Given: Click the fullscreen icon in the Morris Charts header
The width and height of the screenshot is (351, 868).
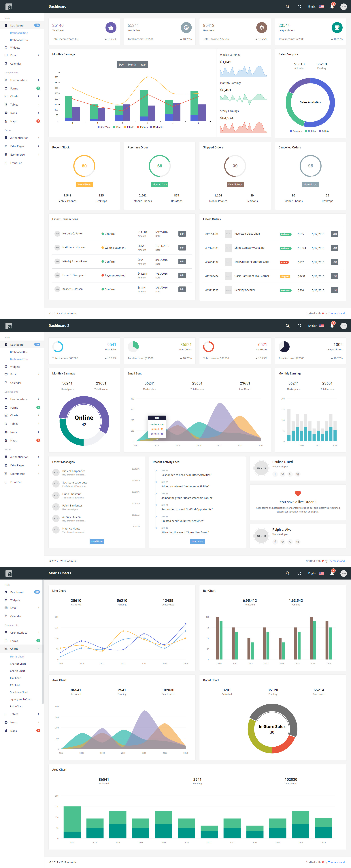Looking at the screenshot, I should click(x=299, y=573).
